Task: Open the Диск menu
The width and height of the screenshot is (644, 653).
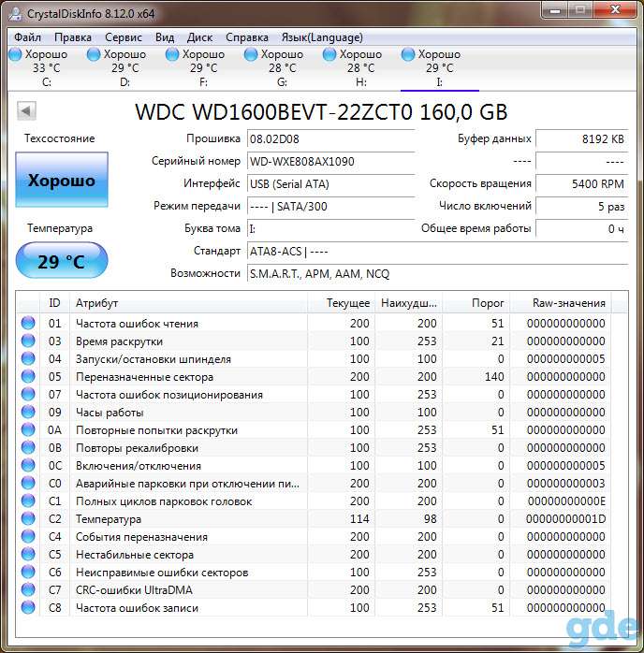Action: (200, 37)
